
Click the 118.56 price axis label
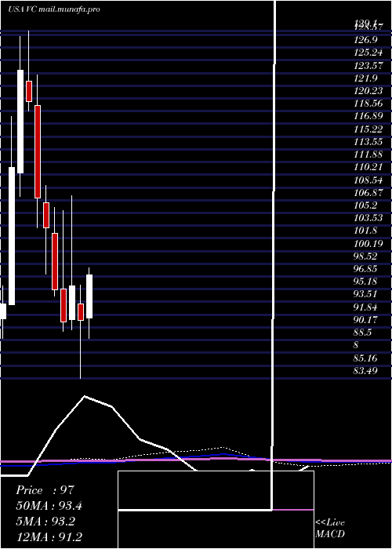pos(368,103)
